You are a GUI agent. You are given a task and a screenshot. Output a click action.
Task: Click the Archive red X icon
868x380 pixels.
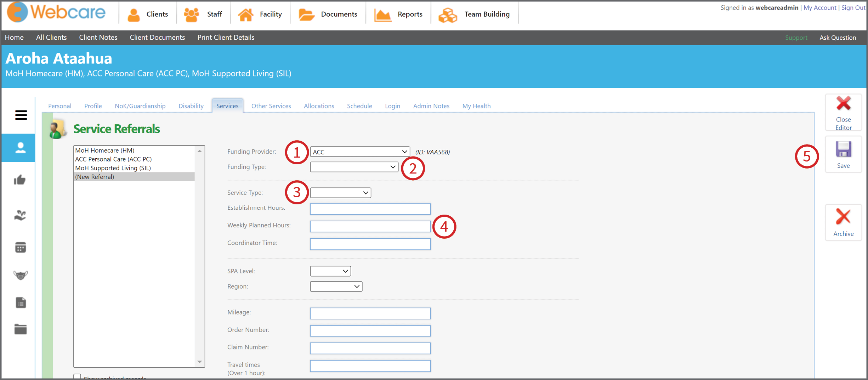coord(843,216)
